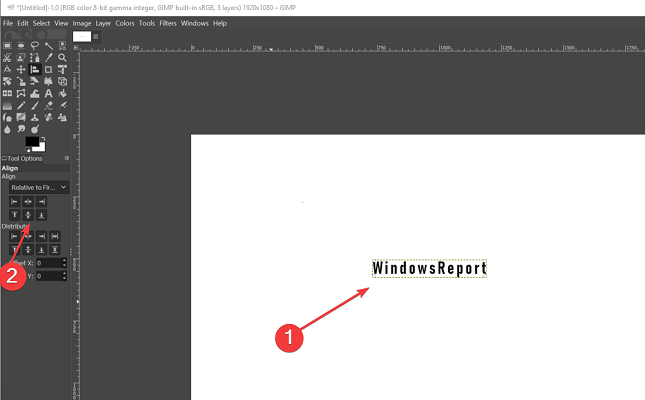The width and height of the screenshot is (645, 400).
Task: Switch to the Tool Options tab
Action: tap(22, 158)
